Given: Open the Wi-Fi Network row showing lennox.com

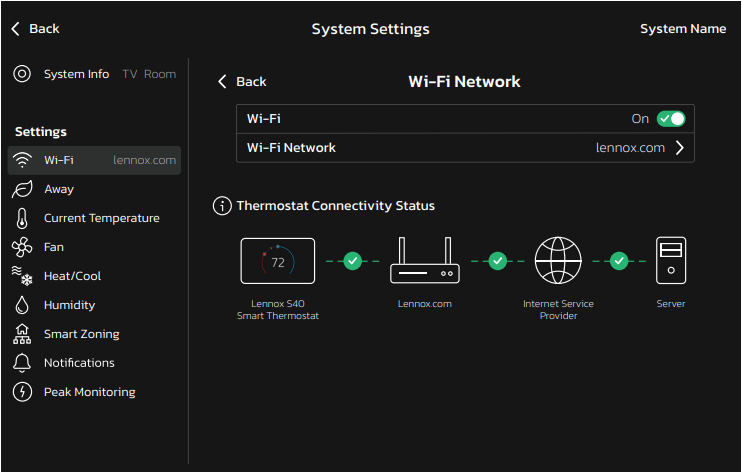Looking at the screenshot, I should click(465, 148).
